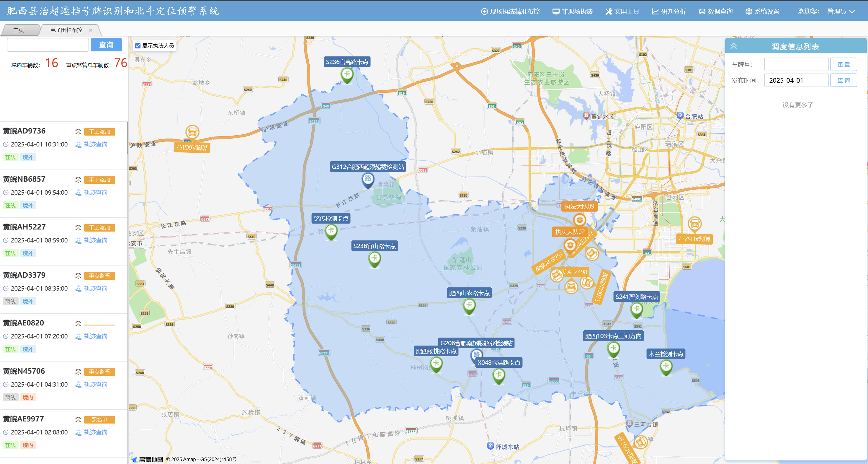Image resolution: width=868 pixels, height=464 pixels.
Task: Open 轨迹查询 for 黄皖AD9736
Action: (91, 144)
